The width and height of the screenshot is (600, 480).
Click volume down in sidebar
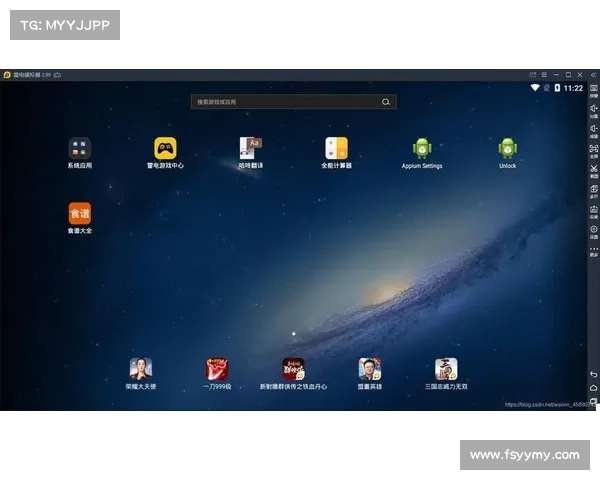coord(593,130)
